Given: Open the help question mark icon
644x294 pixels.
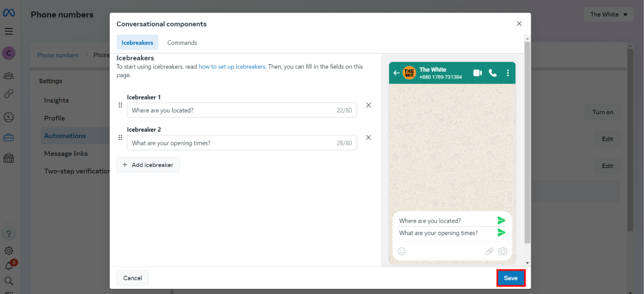Looking at the screenshot, I should 9,234.
